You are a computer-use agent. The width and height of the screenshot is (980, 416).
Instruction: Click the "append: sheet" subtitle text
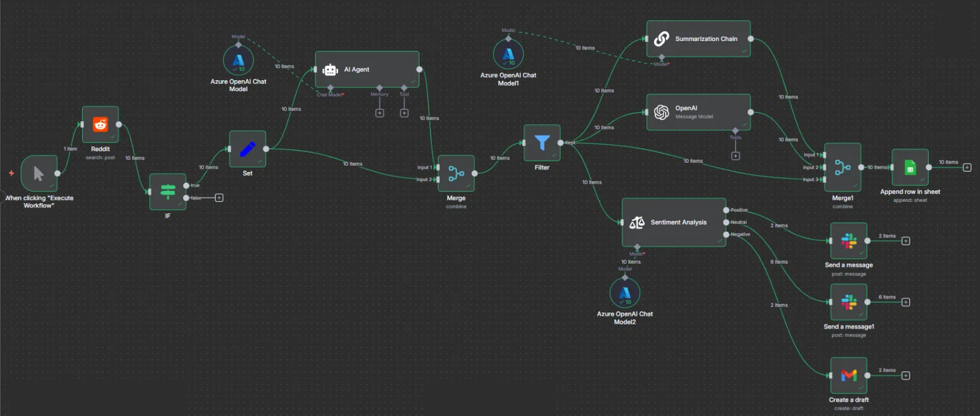[910, 200]
